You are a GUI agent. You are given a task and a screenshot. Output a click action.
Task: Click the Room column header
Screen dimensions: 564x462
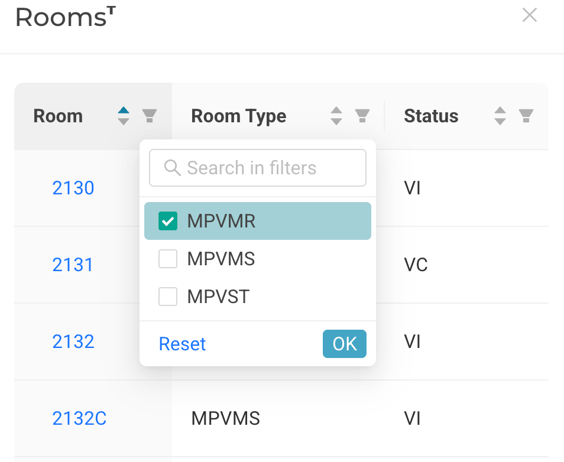(58, 116)
